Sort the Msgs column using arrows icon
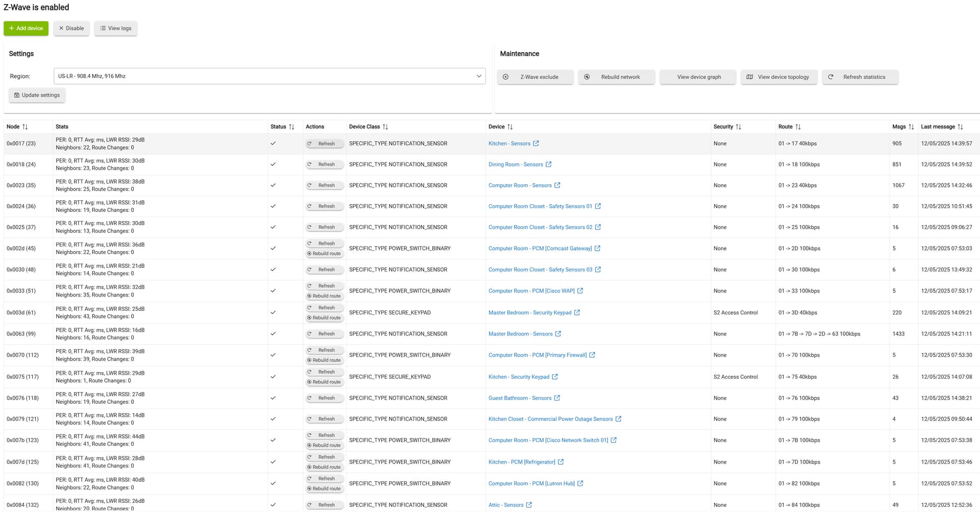This screenshot has width=980, height=512. click(911, 127)
